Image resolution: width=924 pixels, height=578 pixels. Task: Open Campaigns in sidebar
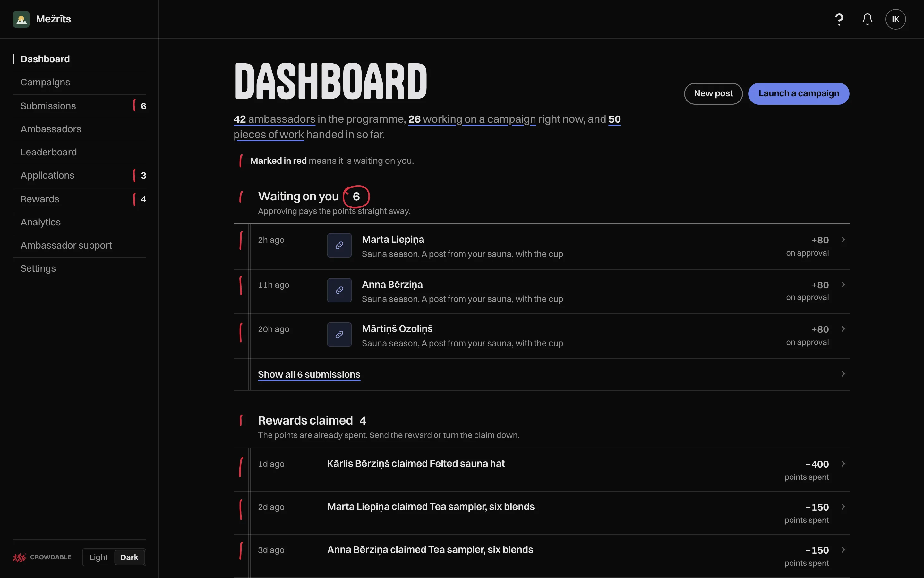click(x=80, y=83)
